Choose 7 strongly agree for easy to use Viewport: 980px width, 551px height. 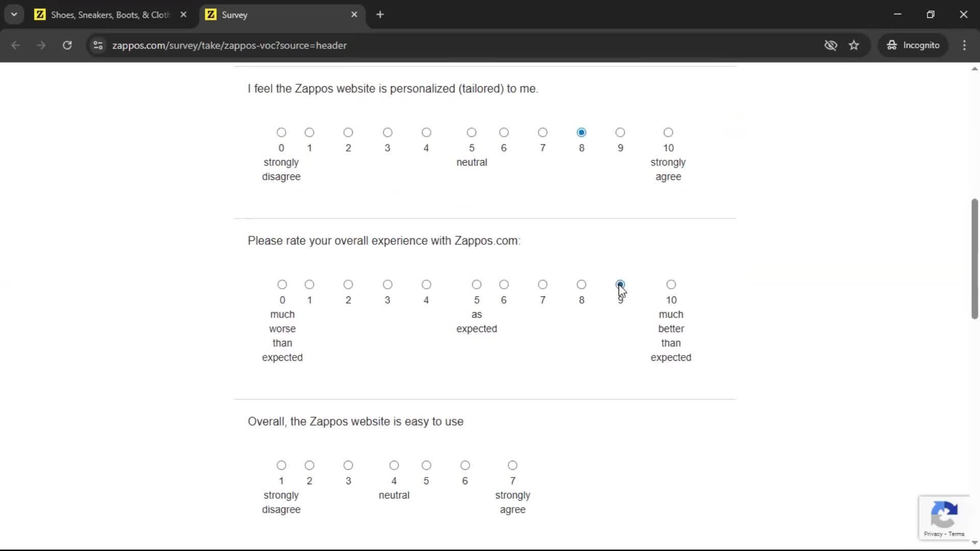(512, 465)
